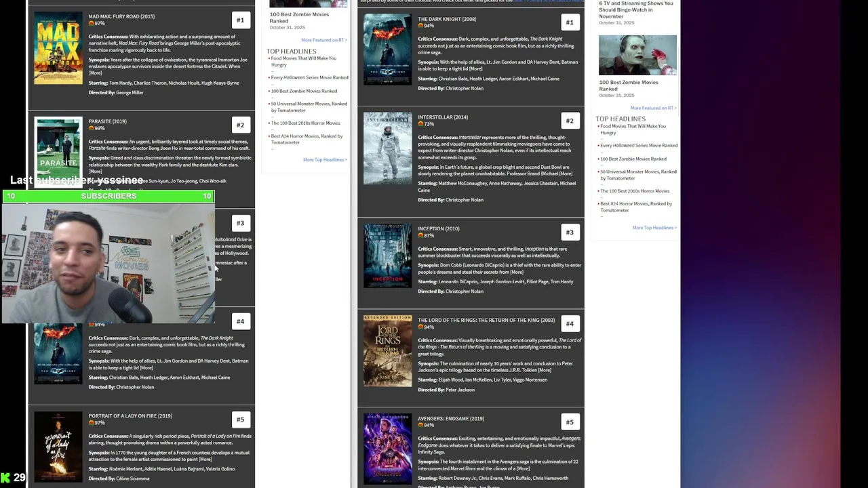Image resolution: width=868 pixels, height=488 pixels.
Task: Open The 100 Best 2010s Horror Movies on the left page
Action: pyautogui.click(x=305, y=123)
